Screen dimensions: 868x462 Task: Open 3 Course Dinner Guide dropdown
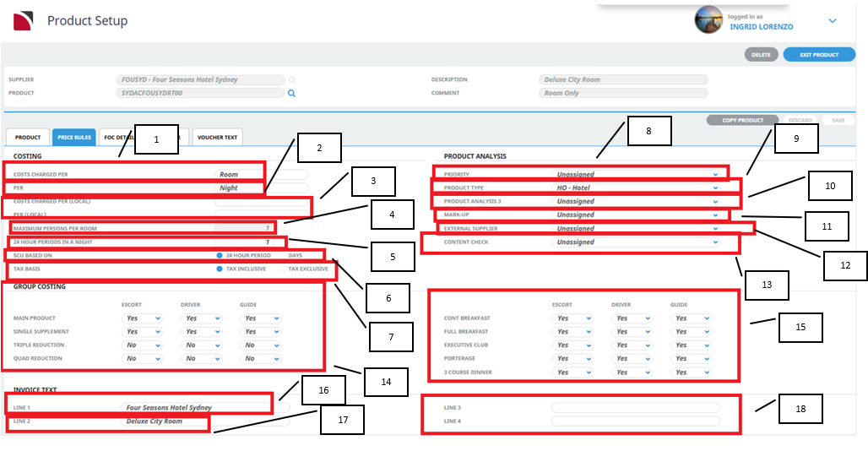[x=692, y=372]
